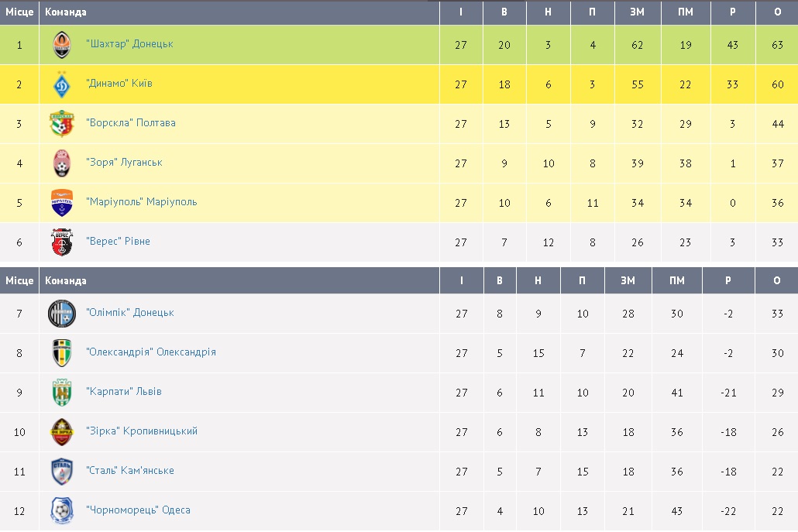This screenshot has height=532, width=798.
Task: Click the "О" points header in top table
Action: click(x=777, y=12)
